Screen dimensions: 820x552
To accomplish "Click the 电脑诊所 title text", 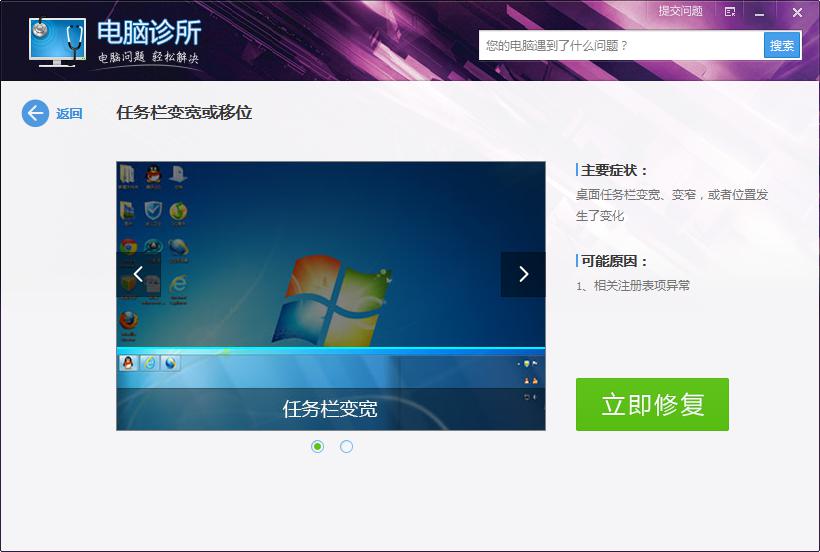I will tap(149, 32).
